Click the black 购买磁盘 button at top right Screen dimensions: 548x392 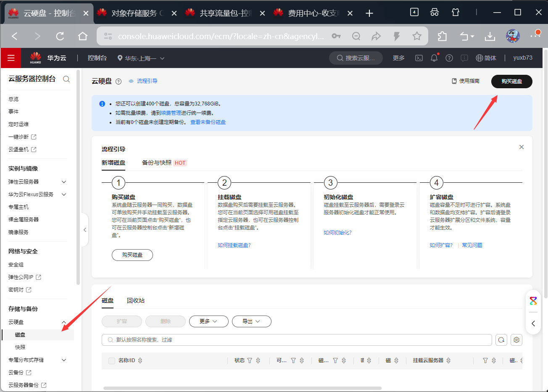[x=512, y=82]
